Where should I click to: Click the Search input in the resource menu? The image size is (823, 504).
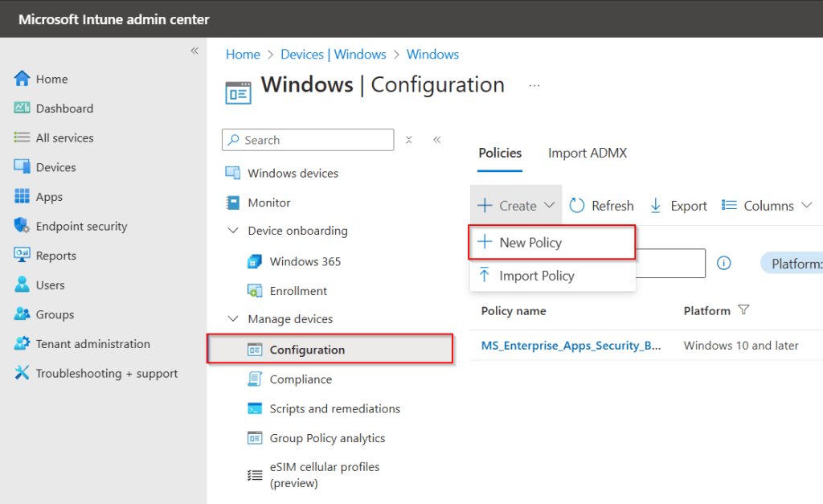tap(315, 140)
